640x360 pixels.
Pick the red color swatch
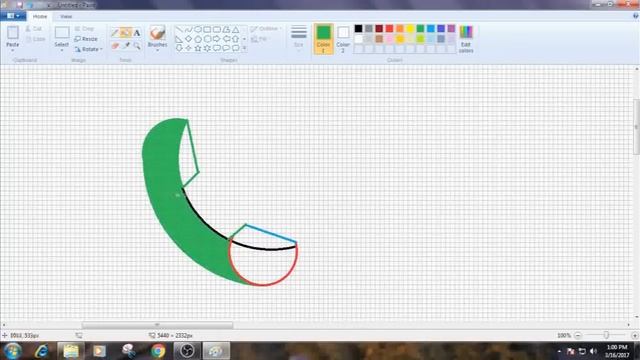pos(389,29)
